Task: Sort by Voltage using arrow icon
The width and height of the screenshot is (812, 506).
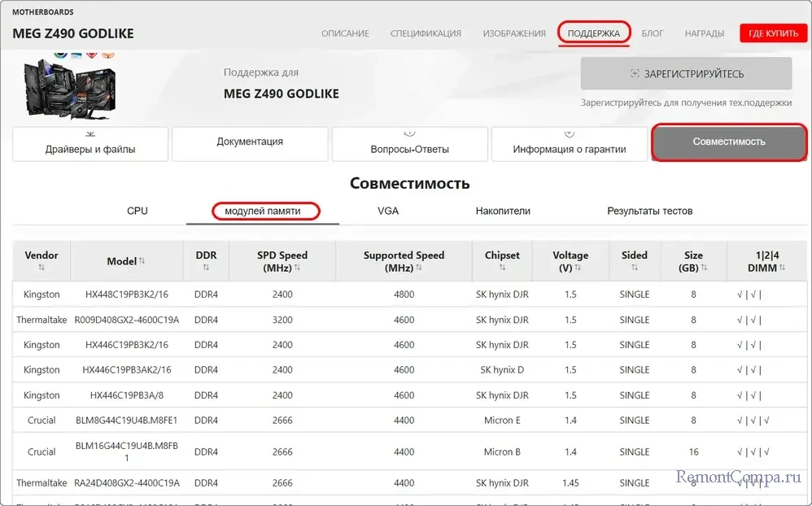Action: coord(577,268)
